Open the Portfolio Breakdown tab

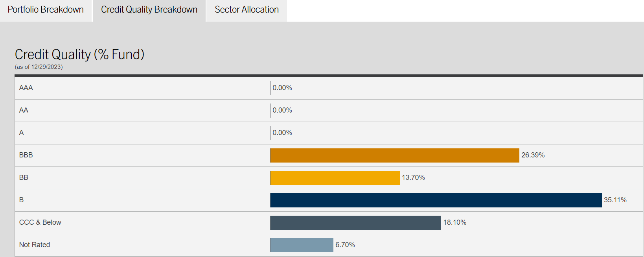click(46, 10)
